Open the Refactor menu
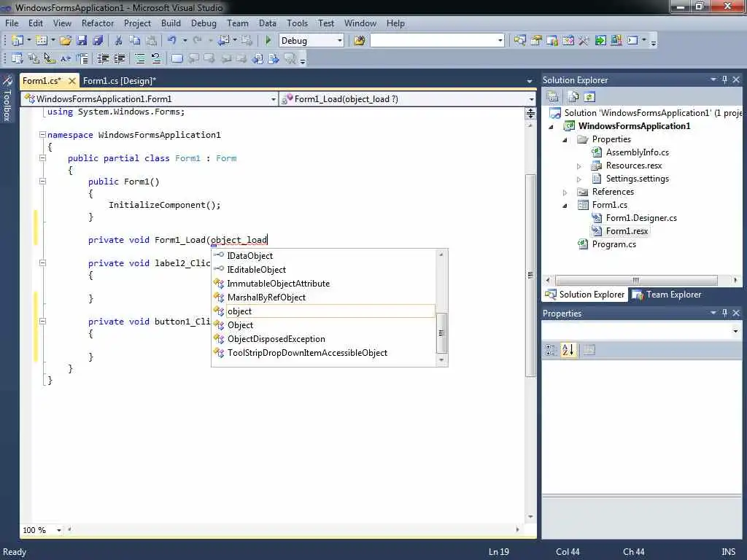This screenshot has width=747, height=560. point(98,23)
